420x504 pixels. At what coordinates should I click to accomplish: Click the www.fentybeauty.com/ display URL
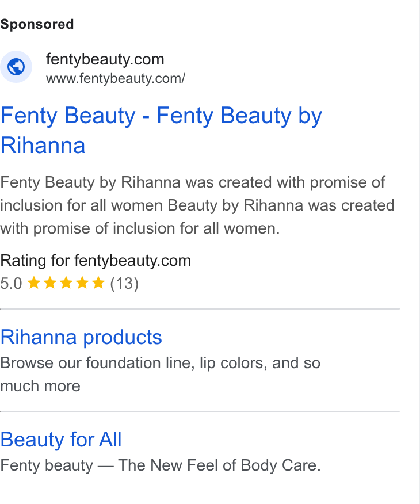[116, 78]
